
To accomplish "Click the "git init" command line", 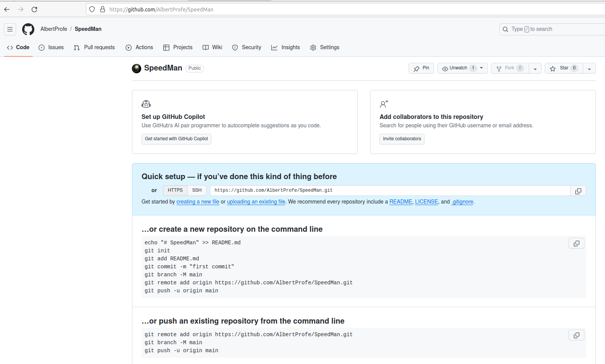I will coord(157,250).
